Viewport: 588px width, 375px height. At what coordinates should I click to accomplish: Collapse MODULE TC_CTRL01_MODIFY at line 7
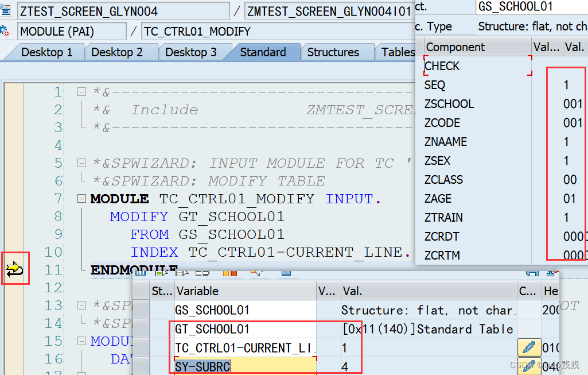point(81,199)
